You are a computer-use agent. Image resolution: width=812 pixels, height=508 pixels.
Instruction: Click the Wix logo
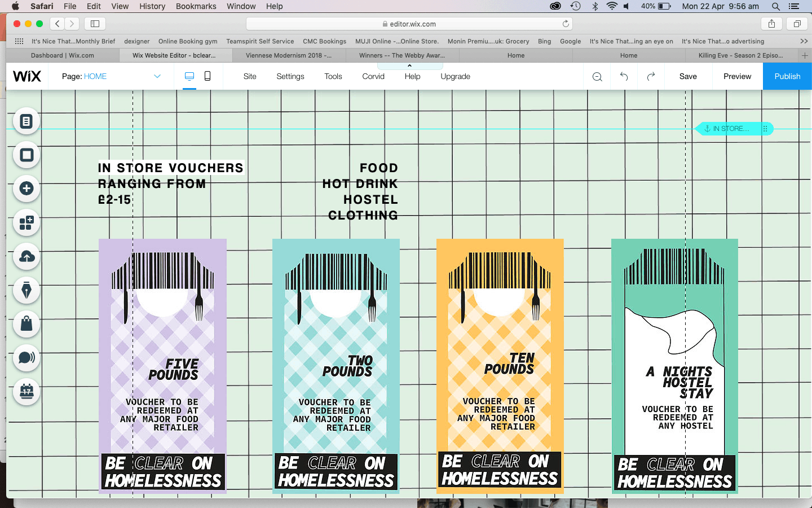click(x=27, y=76)
